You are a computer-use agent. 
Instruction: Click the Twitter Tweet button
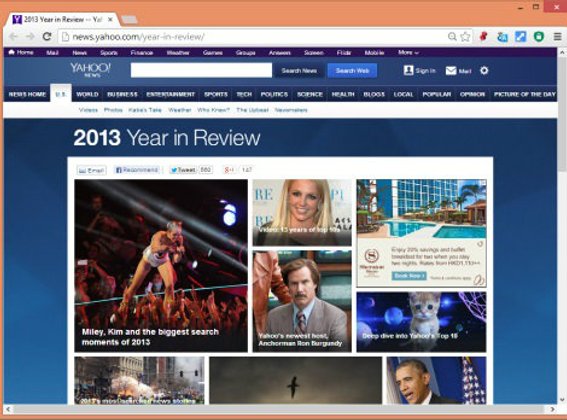point(183,170)
